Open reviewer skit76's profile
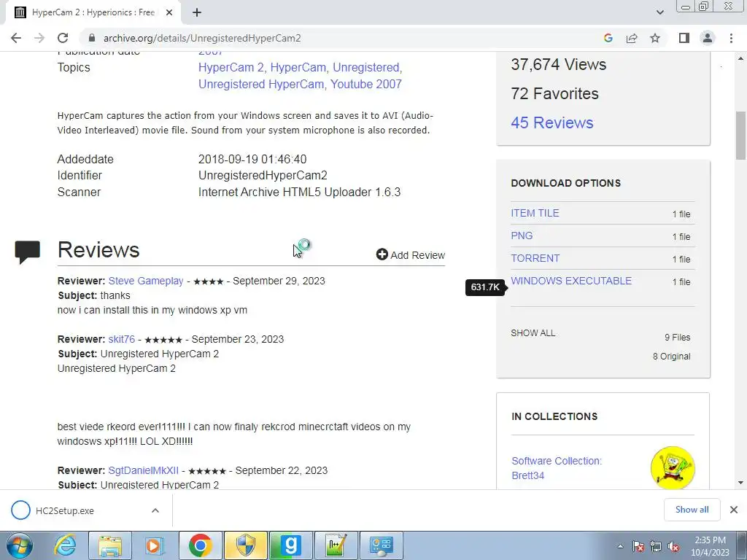The height and width of the screenshot is (560, 747). point(122,339)
